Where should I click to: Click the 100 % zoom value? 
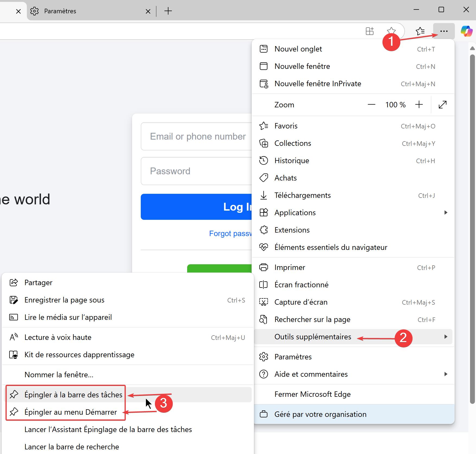395,105
